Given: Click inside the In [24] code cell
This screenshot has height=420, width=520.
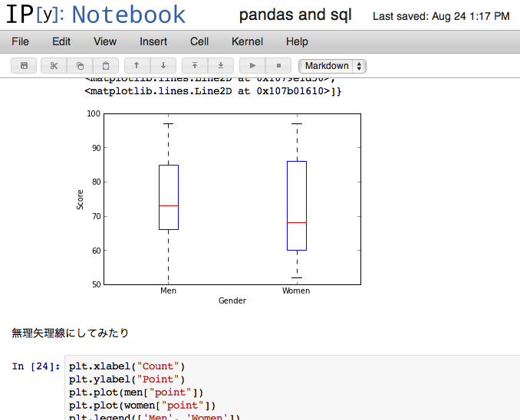Looking at the screenshot, I should [x=292, y=387].
